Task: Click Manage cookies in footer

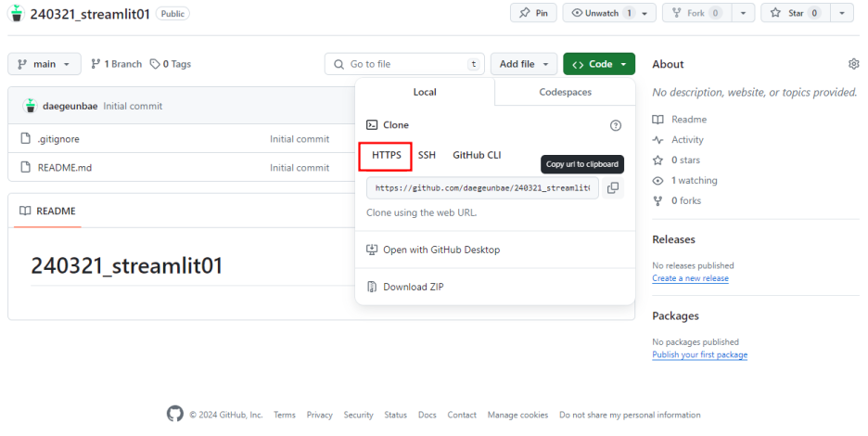Action: click(517, 415)
